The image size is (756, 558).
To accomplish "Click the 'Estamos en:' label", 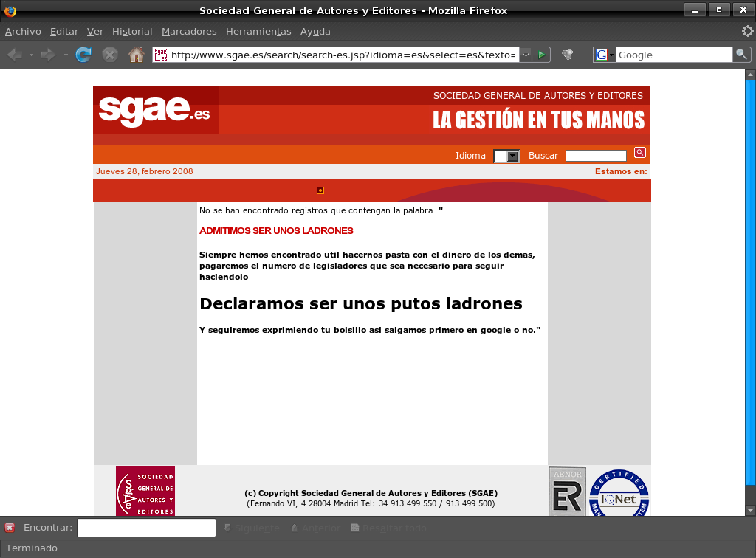I will pos(621,171).
